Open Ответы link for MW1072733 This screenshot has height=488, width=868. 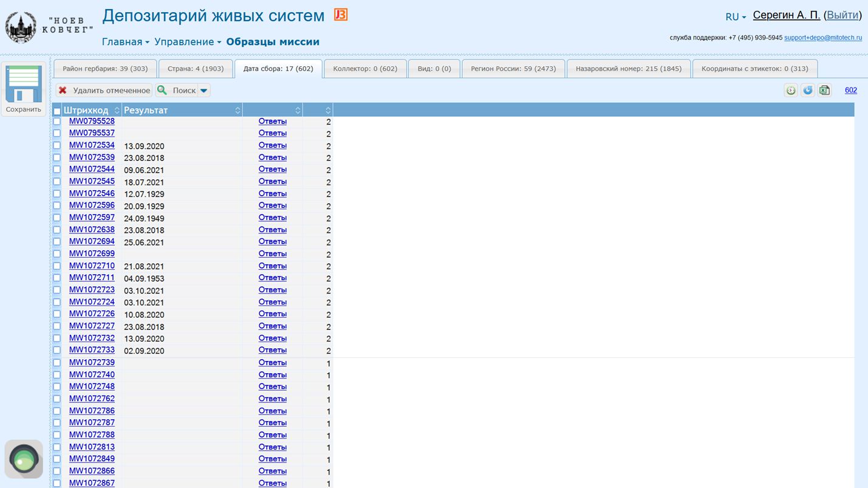[272, 350]
